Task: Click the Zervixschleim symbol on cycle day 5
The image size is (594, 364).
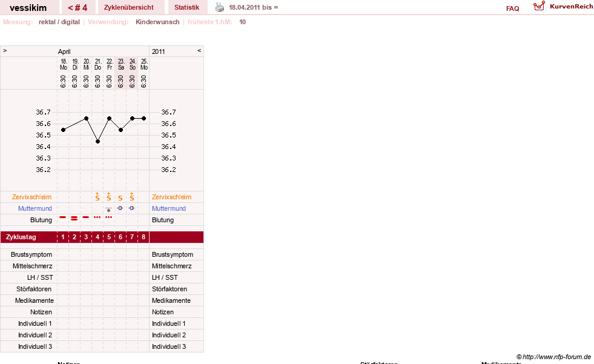Action: click(109, 197)
